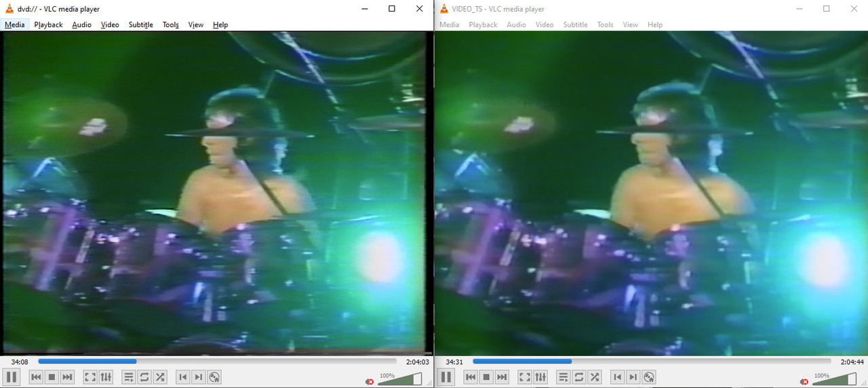Open Audio menu in dvd:// window

coord(82,24)
